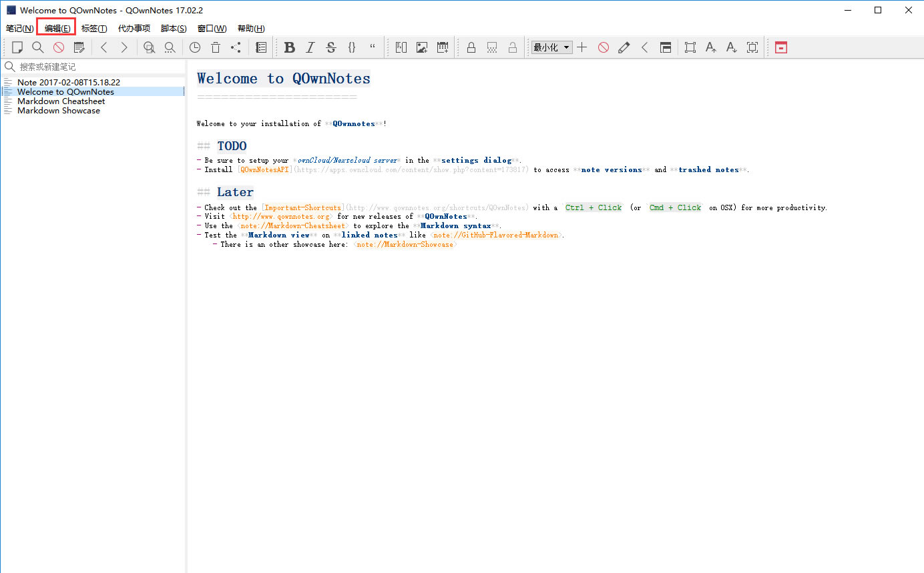
Task: Open the 脚本(S) menu
Action: pyautogui.click(x=174, y=29)
